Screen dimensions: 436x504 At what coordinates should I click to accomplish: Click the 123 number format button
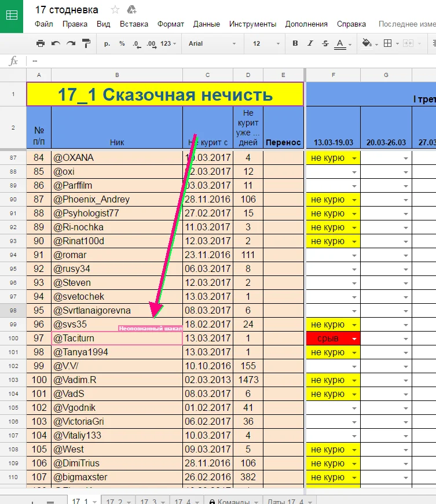(x=168, y=43)
